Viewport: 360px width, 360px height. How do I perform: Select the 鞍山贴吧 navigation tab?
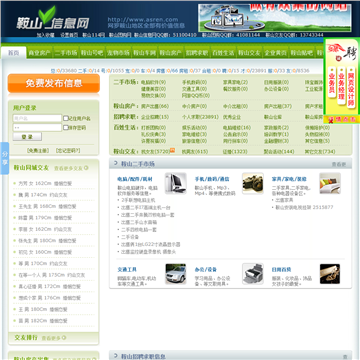[x=302, y=53]
